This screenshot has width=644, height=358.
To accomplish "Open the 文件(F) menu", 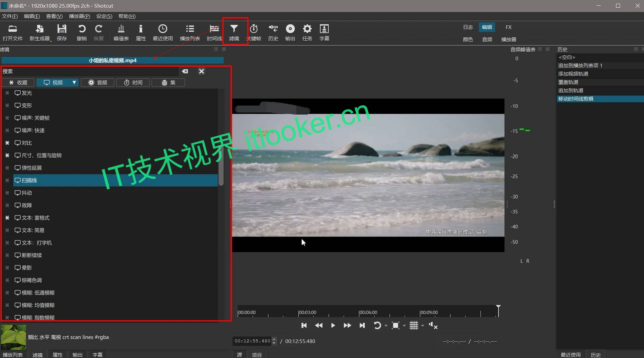I will (10, 16).
